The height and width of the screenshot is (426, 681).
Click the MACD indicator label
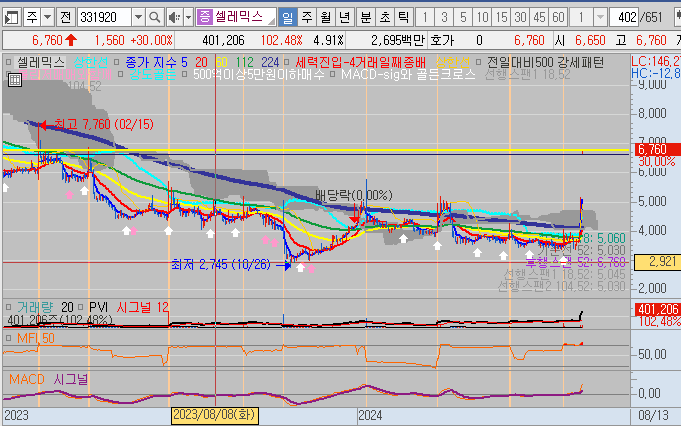click(27, 380)
